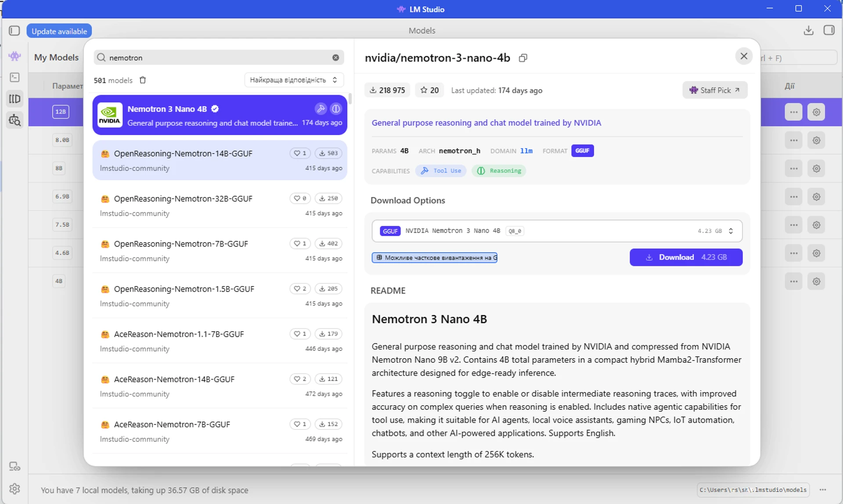Screen dimensions: 843x504
Task: Open the Developer terminal section icon
Action: coord(14,78)
